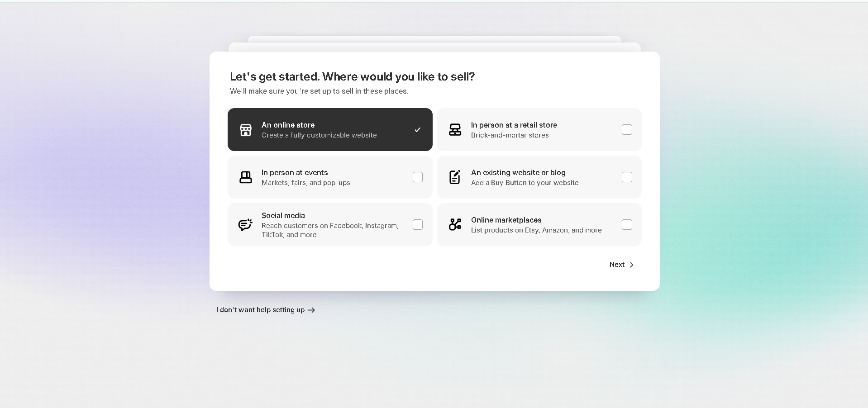The width and height of the screenshot is (868, 408).
Task: Click the social media chat bubble icon
Action: point(245,225)
